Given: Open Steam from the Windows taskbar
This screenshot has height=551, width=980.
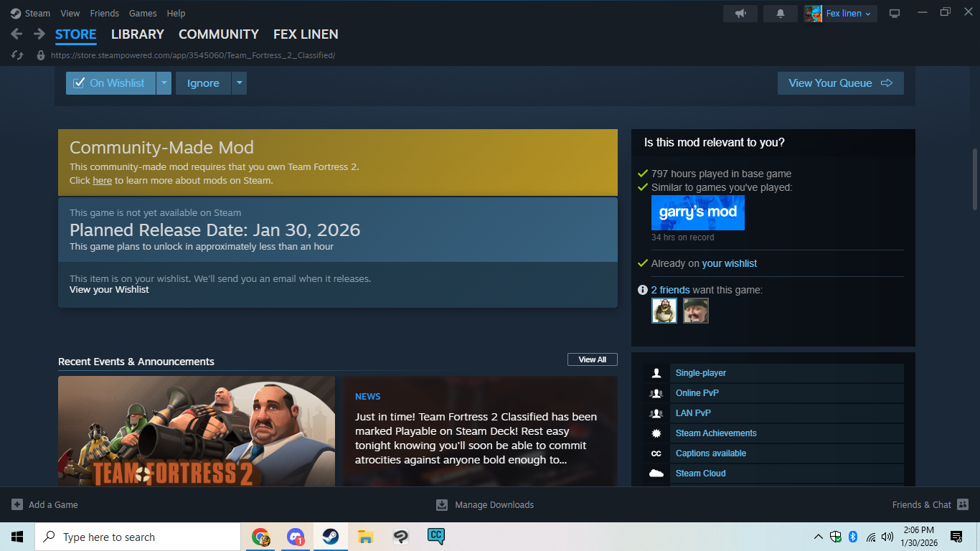Looking at the screenshot, I should (x=330, y=537).
